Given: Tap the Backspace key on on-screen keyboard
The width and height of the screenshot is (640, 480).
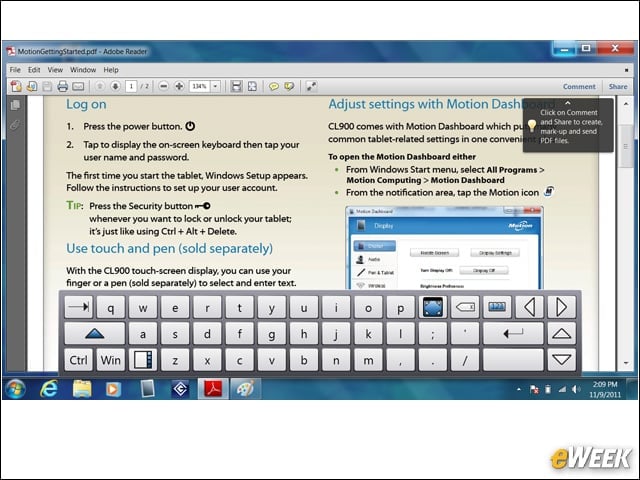Looking at the screenshot, I should tap(465, 307).
